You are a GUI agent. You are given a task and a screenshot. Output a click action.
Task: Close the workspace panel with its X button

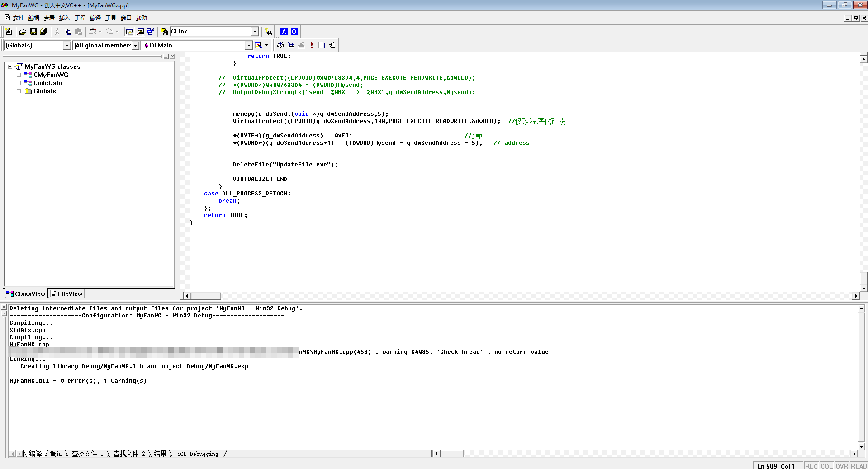click(172, 57)
